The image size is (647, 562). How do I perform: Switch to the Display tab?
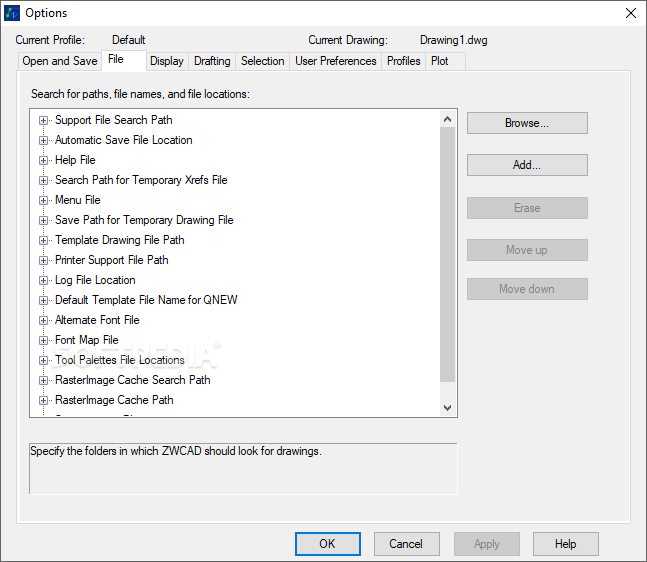pos(167,61)
